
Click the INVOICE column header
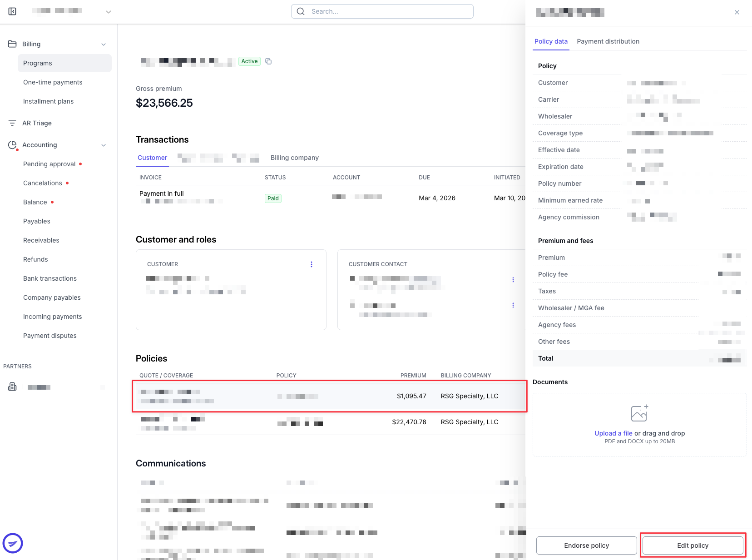click(150, 178)
